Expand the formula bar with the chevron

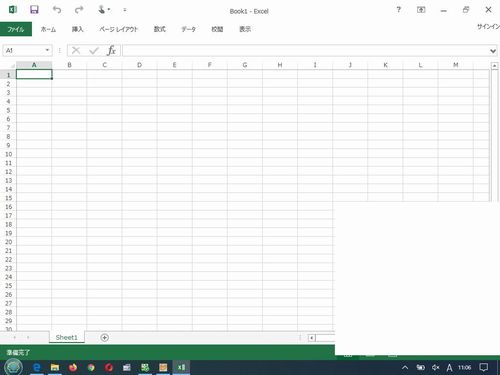pos(493,51)
